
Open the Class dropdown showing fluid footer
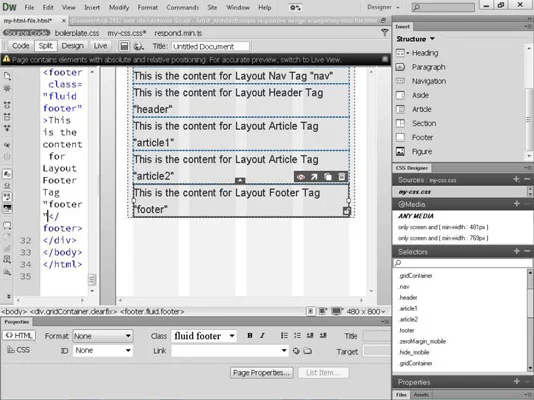tap(204, 336)
